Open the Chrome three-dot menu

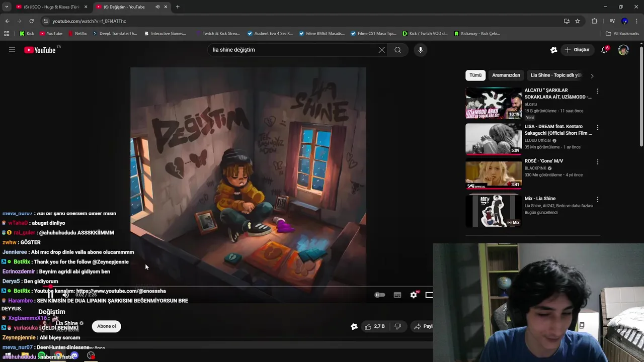637,21
